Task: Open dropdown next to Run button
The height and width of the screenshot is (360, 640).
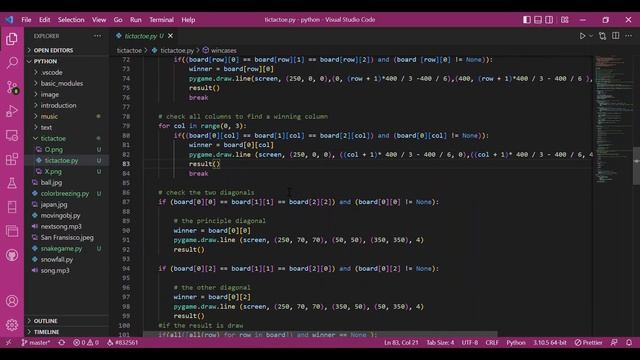Action: (x=591, y=36)
